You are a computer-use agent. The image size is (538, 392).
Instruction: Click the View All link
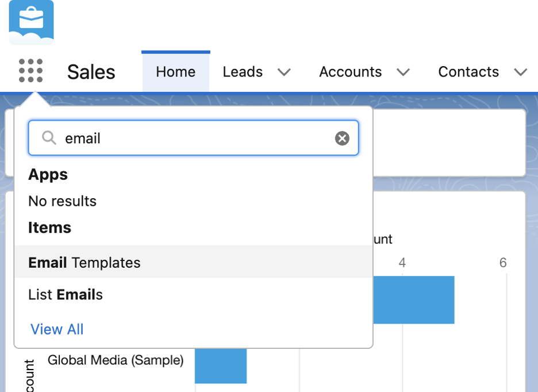coord(57,329)
